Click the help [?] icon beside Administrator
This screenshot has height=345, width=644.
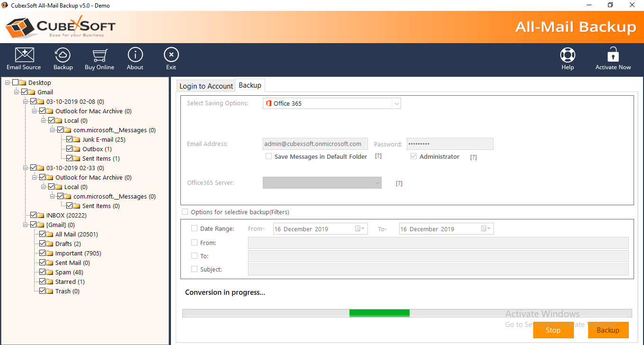coord(473,157)
